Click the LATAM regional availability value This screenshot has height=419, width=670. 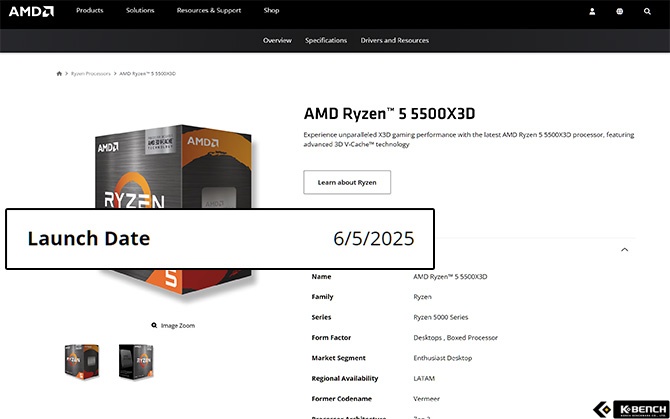tap(424, 378)
